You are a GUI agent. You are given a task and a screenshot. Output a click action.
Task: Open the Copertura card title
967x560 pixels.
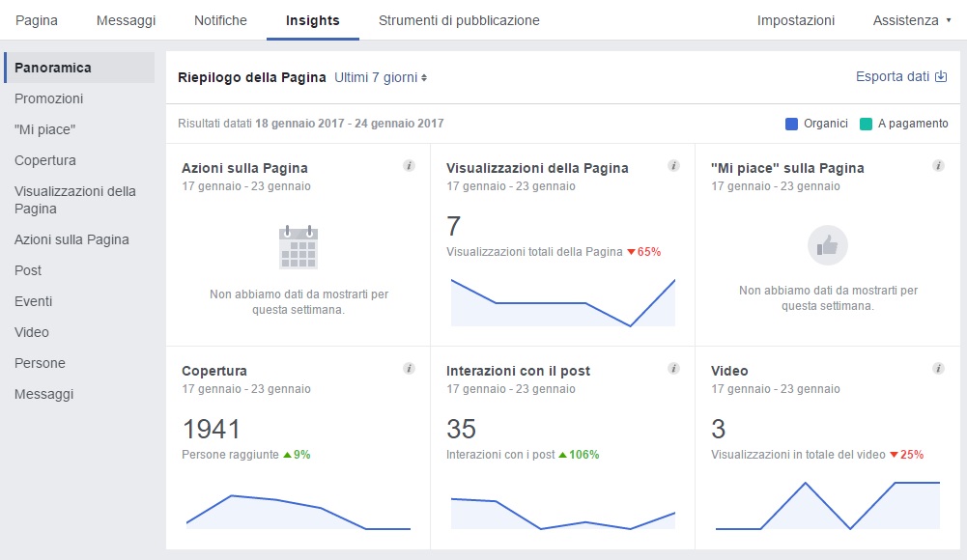[214, 371]
